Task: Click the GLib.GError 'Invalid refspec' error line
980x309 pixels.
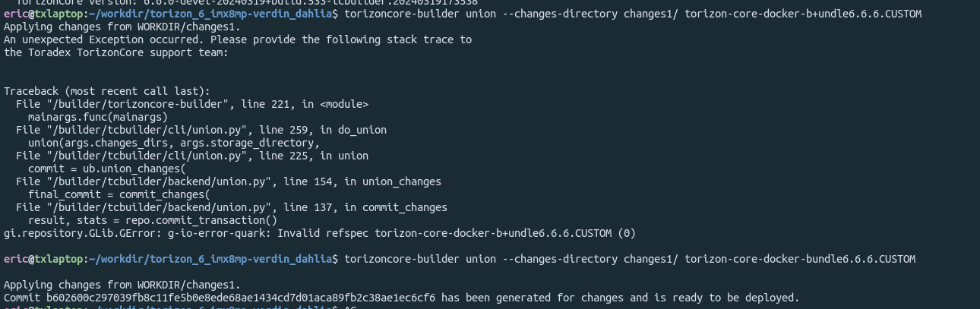Action: pos(320,233)
